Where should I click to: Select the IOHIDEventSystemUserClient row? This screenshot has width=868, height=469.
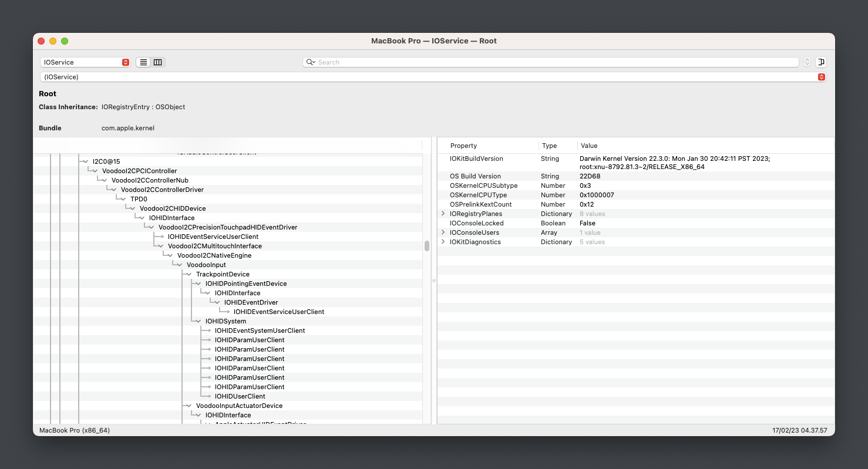[x=228, y=330]
